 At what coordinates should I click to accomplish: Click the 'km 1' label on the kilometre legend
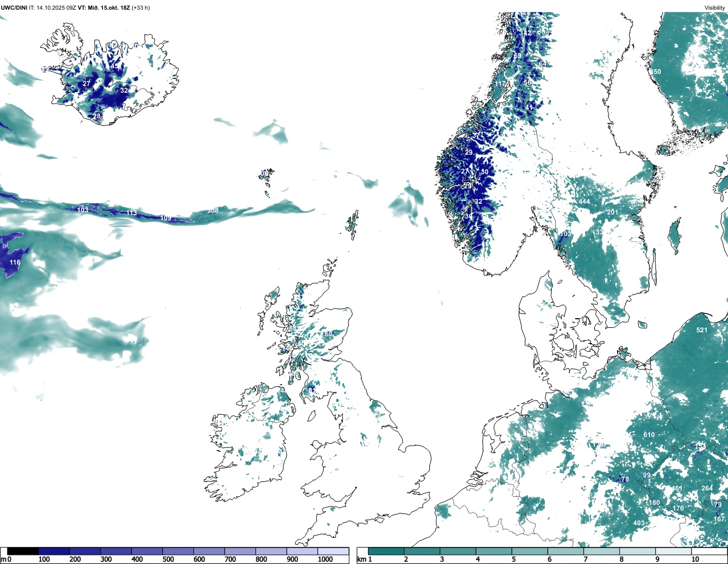[x=364, y=559]
